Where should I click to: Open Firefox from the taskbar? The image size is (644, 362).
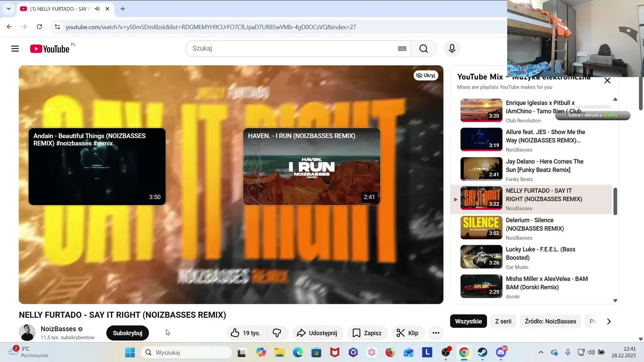(390, 352)
